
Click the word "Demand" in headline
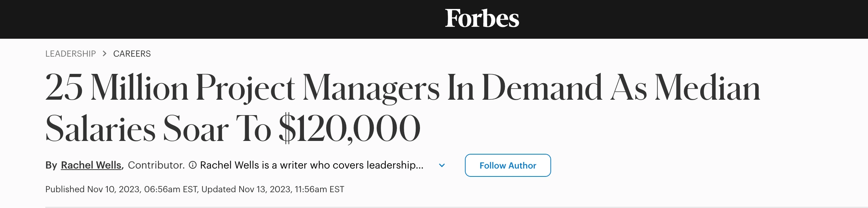click(x=542, y=88)
